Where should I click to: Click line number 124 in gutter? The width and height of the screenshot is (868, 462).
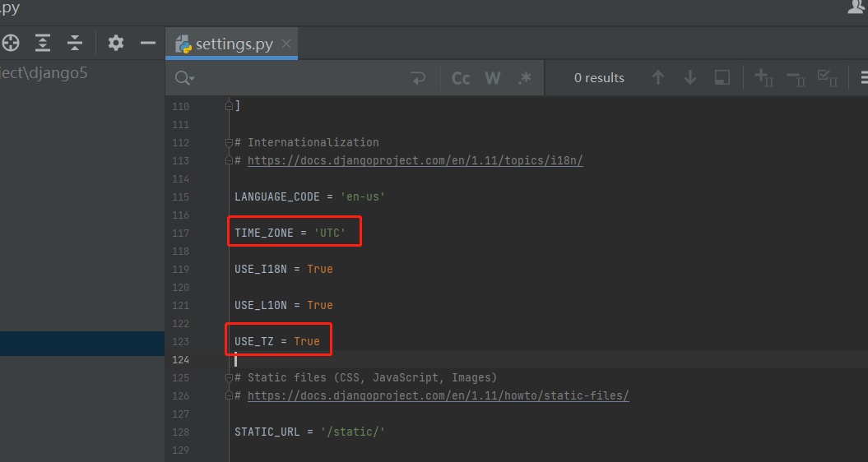(180, 359)
